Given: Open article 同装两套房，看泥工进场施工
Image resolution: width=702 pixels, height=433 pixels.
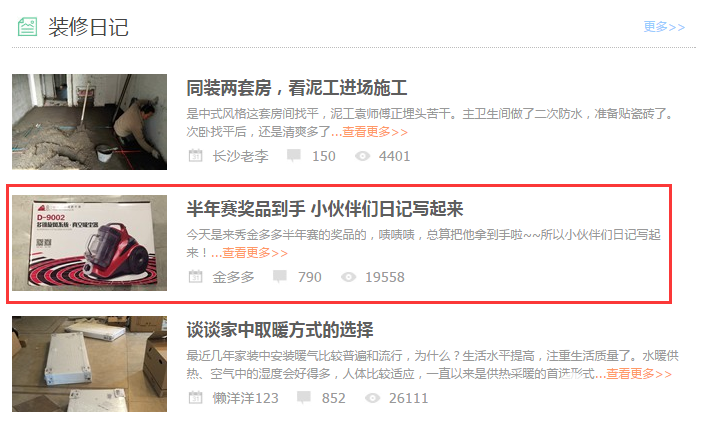Looking at the screenshot, I should [x=296, y=88].
